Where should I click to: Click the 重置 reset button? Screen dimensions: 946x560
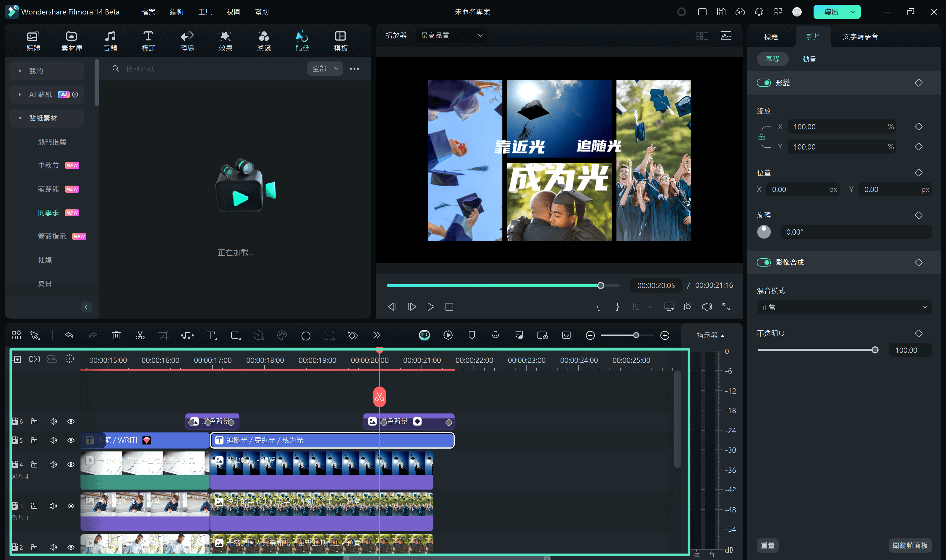(x=767, y=546)
